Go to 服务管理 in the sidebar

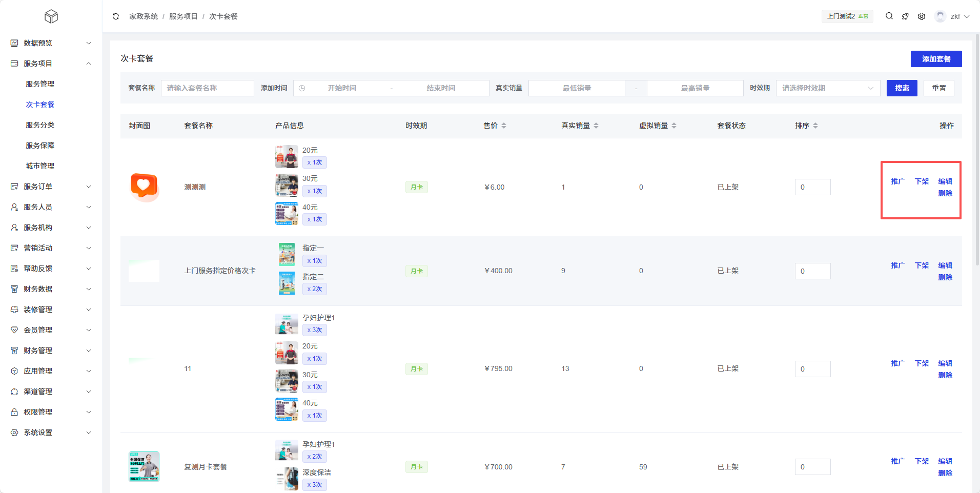(40, 84)
